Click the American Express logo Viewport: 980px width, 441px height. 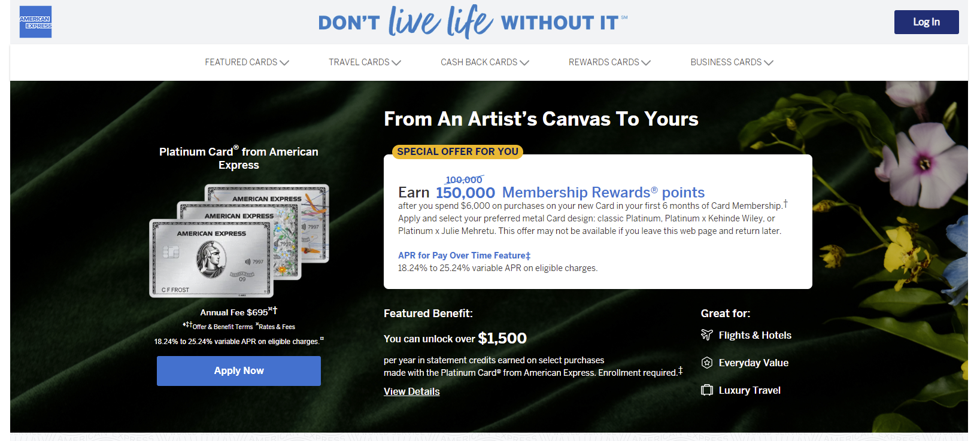pyautogui.click(x=35, y=22)
